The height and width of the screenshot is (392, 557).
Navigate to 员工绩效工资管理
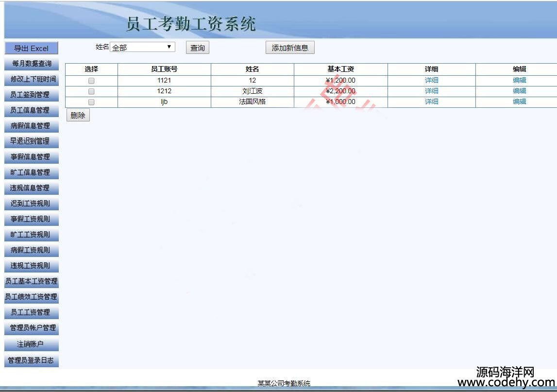tap(31, 297)
